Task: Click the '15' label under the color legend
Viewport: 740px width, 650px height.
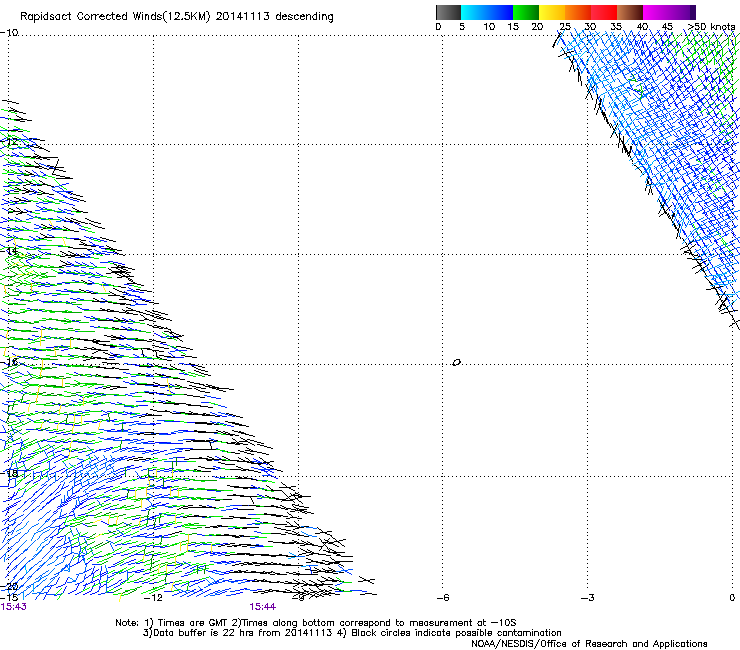Action: [513, 26]
